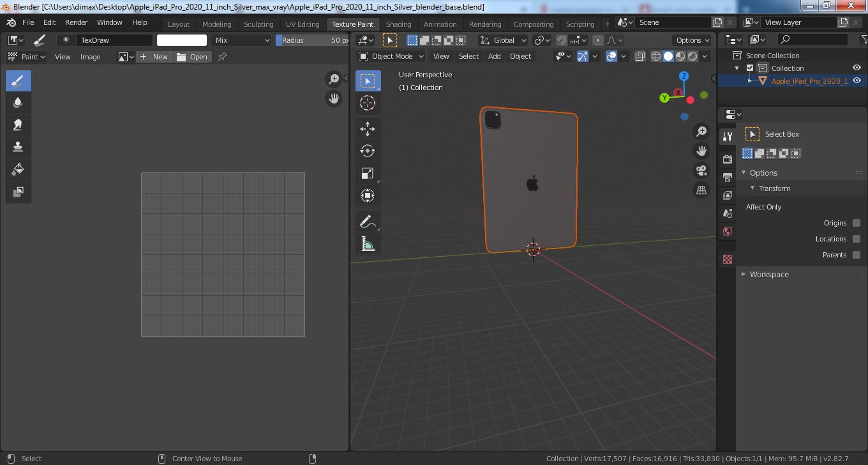The width and height of the screenshot is (868, 465).
Task: Switch to Wireframe viewport shading
Action: (x=656, y=56)
